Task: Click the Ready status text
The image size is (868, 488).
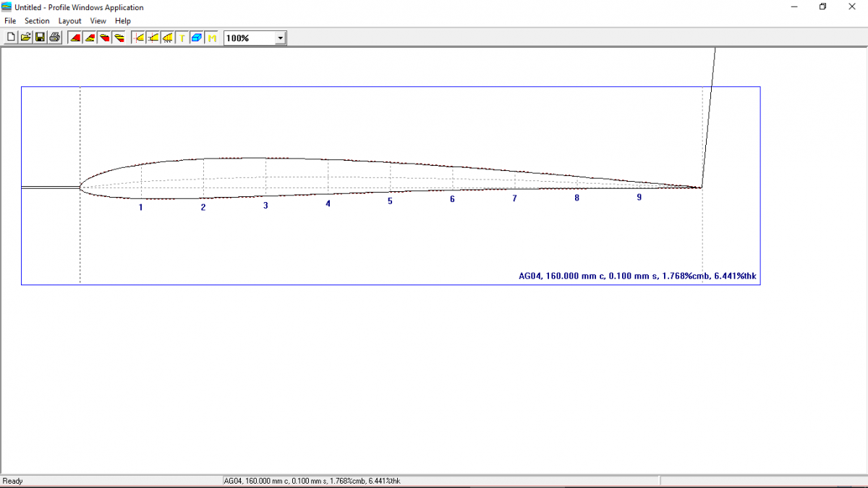Action: click(x=13, y=481)
